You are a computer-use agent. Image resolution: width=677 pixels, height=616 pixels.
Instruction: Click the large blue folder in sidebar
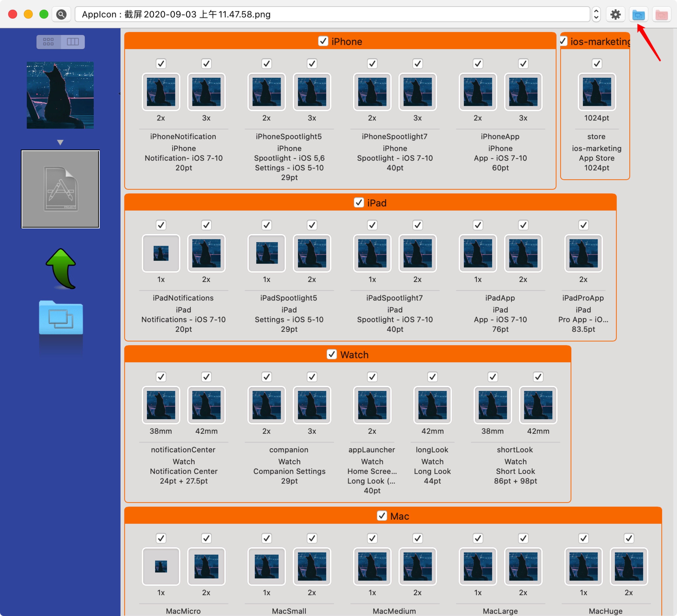click(x=61, y=317)
